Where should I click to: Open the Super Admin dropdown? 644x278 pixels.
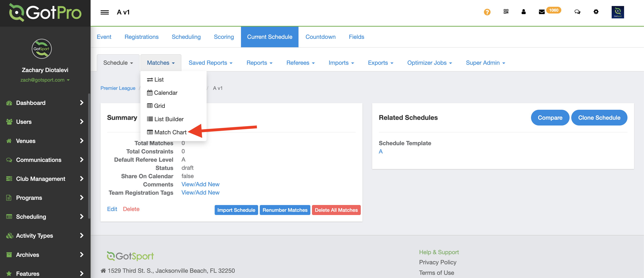click(485, 63)
